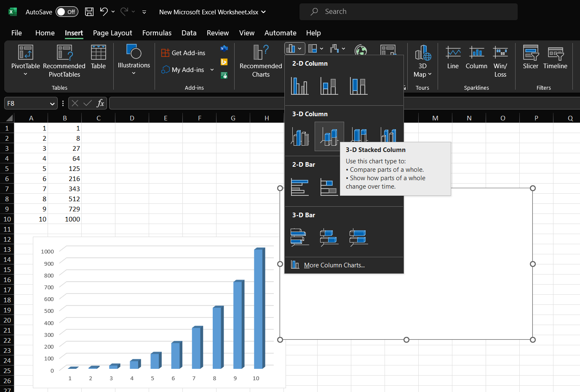This screenshot has width=580, height=392.
Task: Open the Page Layout tab
Action: pyautogui.click(x=112, y=33)
